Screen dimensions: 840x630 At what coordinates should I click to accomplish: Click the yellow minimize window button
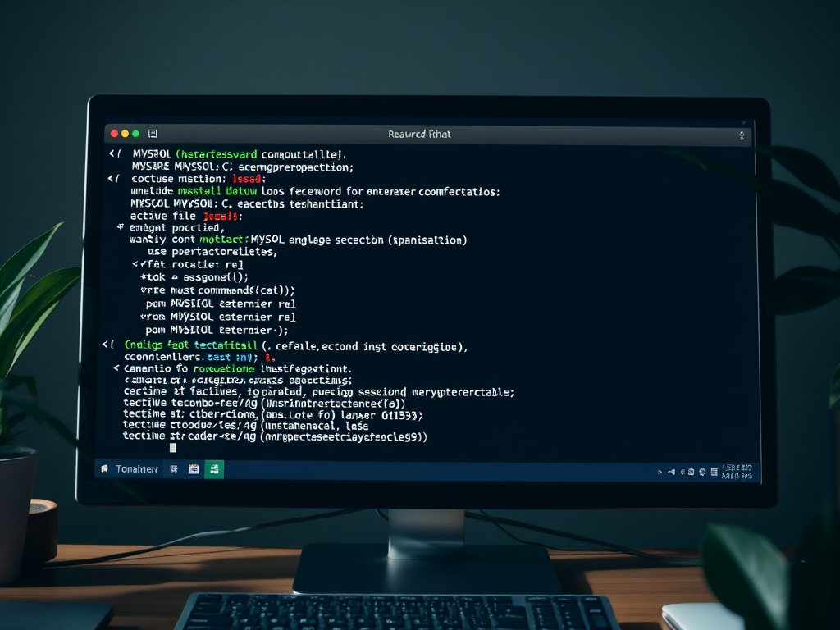pyautogui.click(x=125, y=134)
